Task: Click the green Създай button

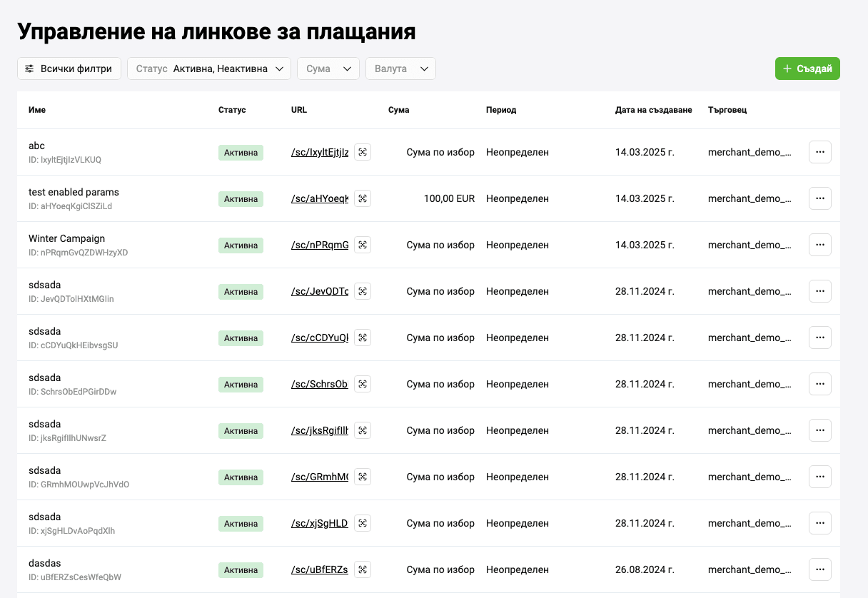Action: coord(807,69)
